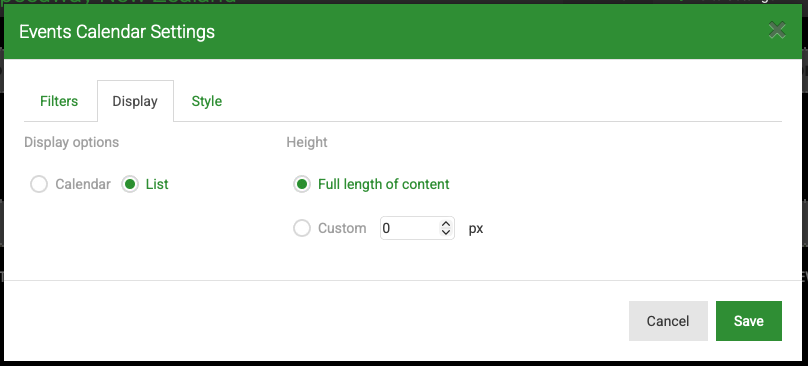Screen dimensions: 808x366
Task: Open the Style tab
Action: [x=207, y=101]
